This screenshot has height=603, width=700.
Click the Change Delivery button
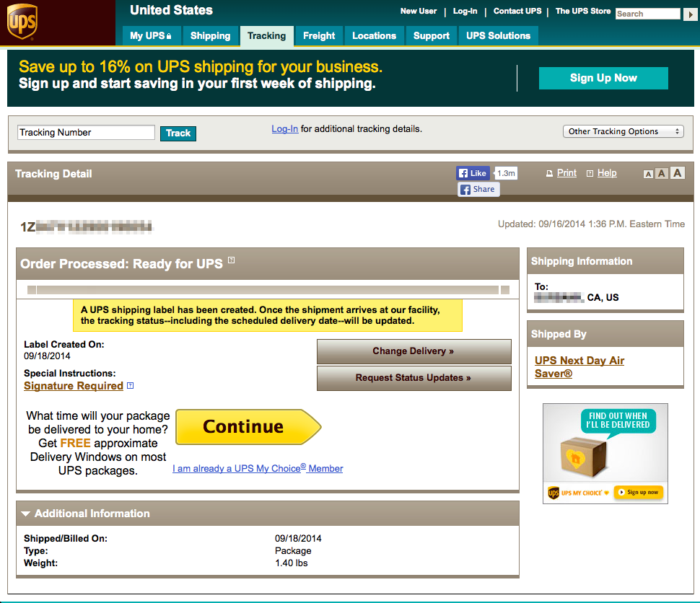tap(414, 351)
